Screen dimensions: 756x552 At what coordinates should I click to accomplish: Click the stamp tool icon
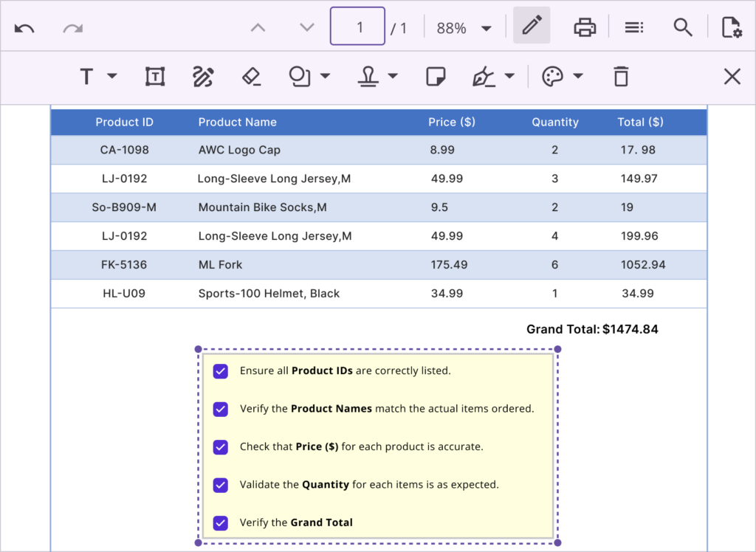pyautogui.click(x=370, y=76)
